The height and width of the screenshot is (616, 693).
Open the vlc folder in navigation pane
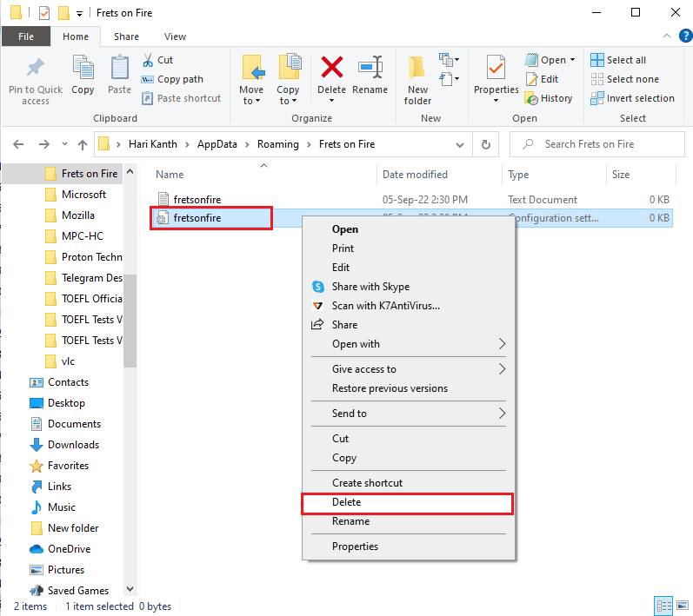pos(60,361)
